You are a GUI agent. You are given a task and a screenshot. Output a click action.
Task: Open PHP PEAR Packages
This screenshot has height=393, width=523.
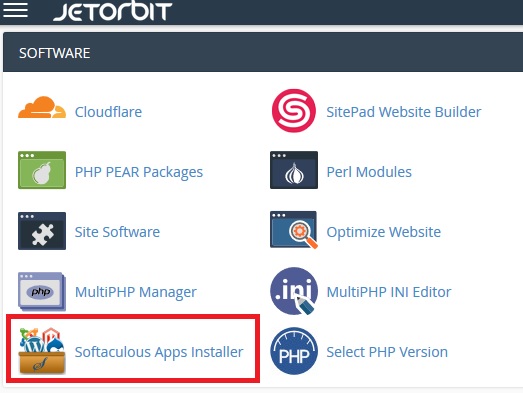tap(139, 172)
